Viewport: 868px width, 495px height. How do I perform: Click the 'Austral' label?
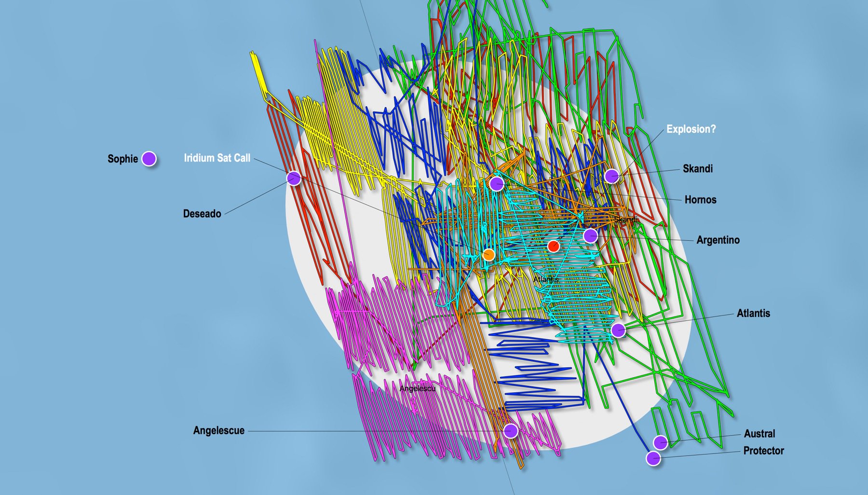click(x=759, y=434)
